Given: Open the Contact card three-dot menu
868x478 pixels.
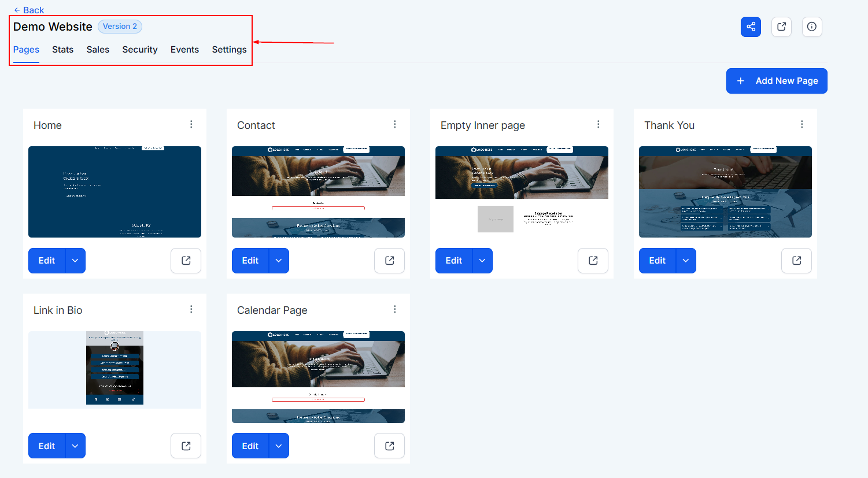Looking at the screenshot, I should 395,124.
